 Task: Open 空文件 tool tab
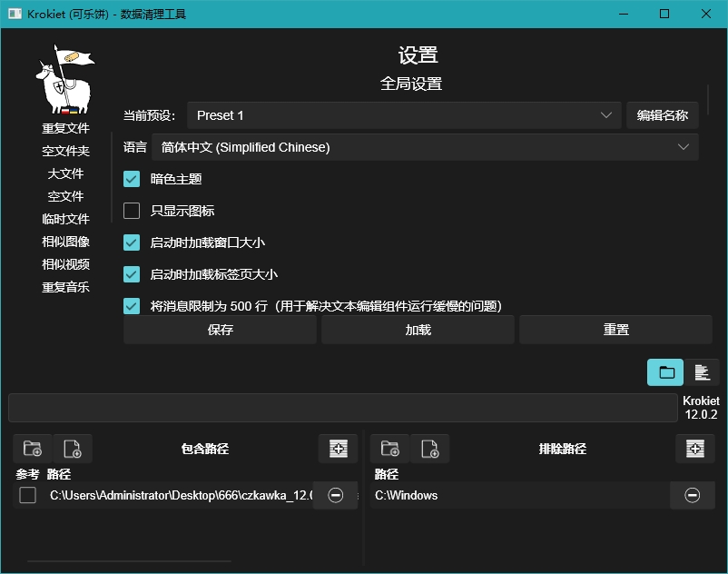(x=65, y=196)
